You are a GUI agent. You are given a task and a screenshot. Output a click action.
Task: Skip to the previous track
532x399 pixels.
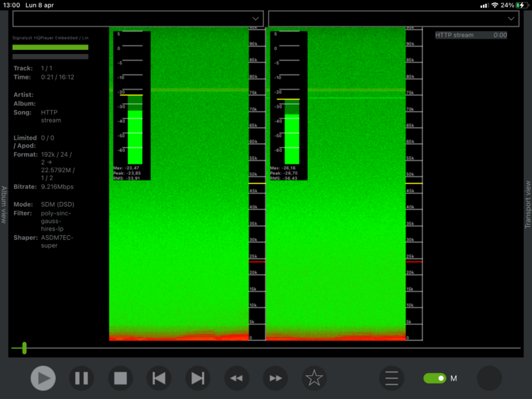pos(159,378)
